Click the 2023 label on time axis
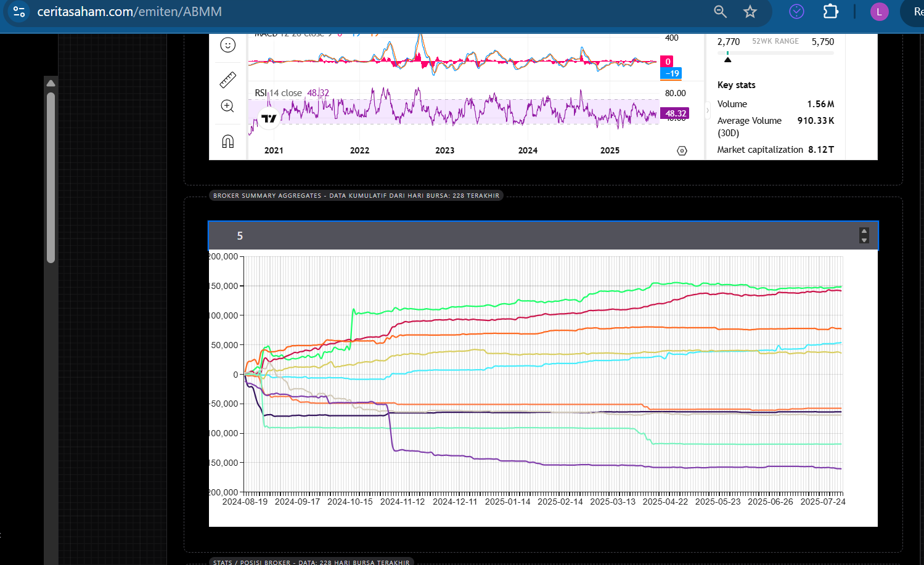The height and width of the screenshot is (565, 924). pos(444,150)
